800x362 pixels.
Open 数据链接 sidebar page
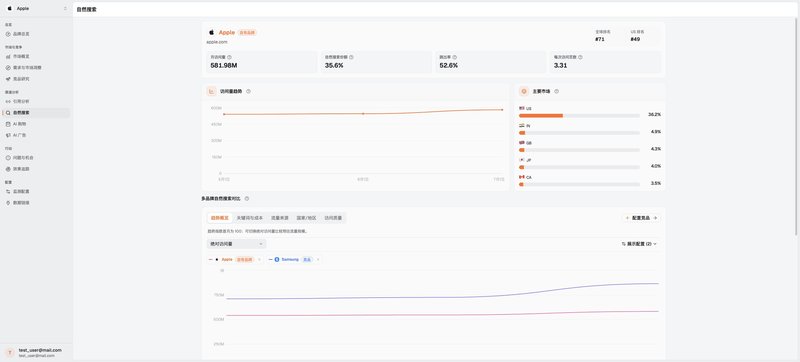coord(36,203)
